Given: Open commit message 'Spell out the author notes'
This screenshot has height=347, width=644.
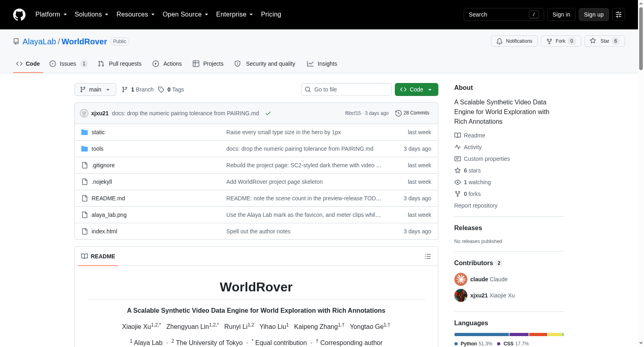Looking at the screenshot, I should click(x=258, y=231).
